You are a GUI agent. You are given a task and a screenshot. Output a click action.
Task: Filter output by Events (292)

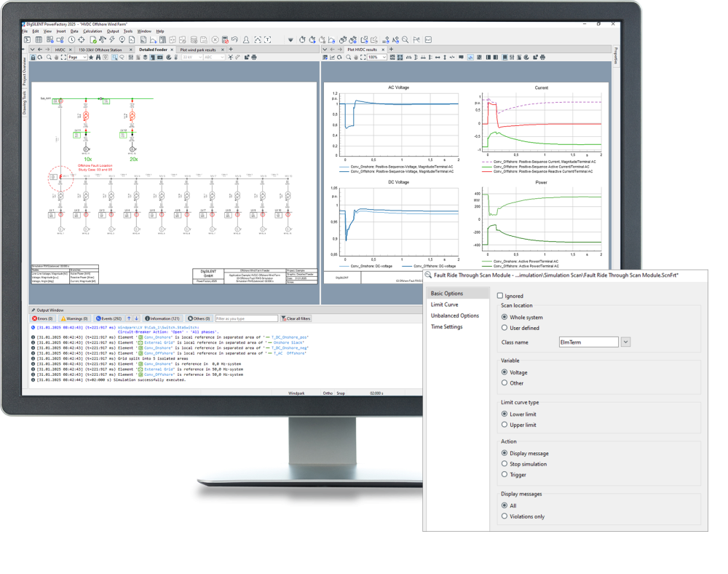click(x=108, y=318)
